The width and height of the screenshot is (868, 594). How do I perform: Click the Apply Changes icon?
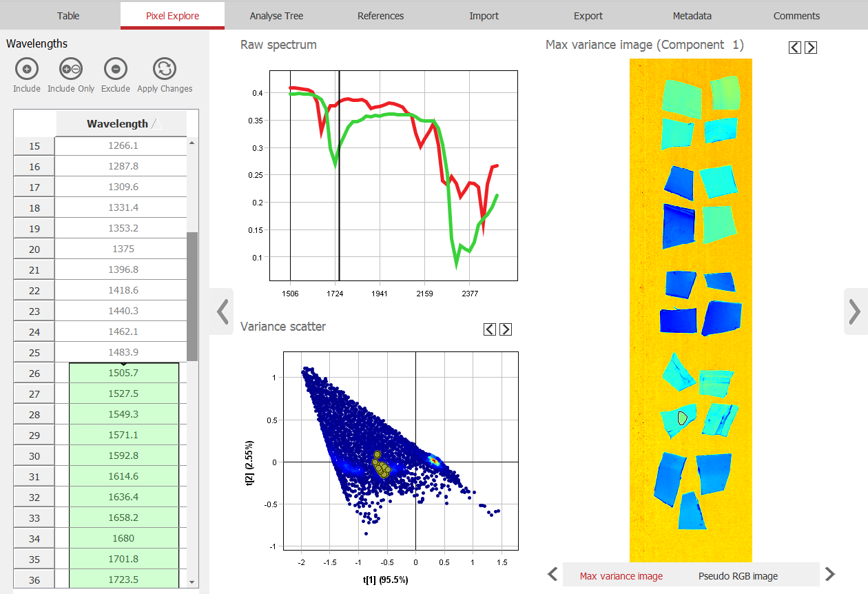(165, 69)
